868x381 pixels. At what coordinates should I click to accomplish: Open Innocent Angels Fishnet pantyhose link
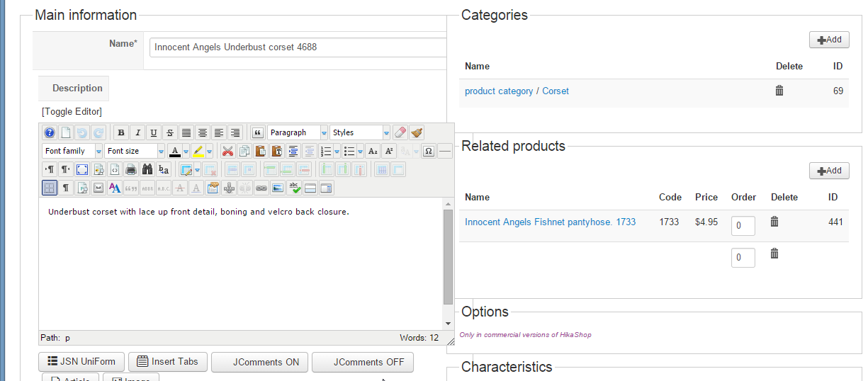click(550, 222)
